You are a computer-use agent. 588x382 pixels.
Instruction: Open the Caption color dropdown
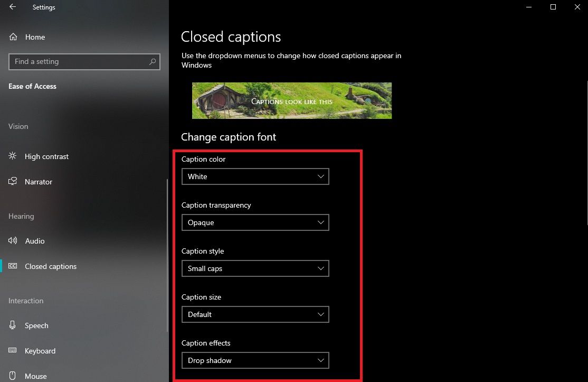point(255,176)
